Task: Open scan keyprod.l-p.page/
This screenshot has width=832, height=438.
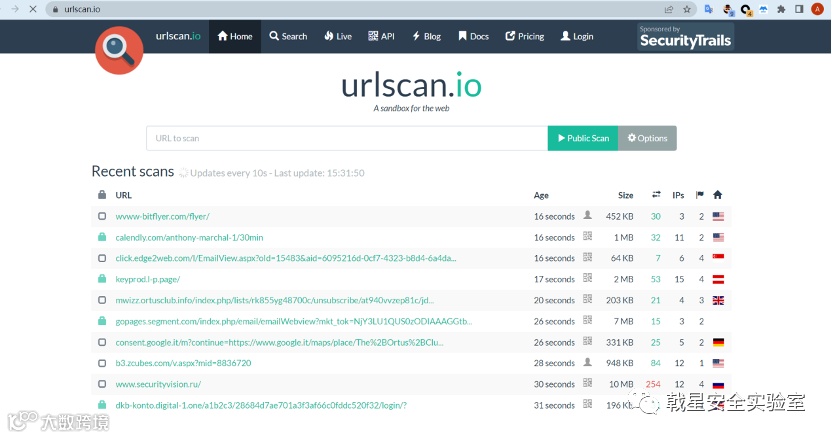Action: [148, 279]
